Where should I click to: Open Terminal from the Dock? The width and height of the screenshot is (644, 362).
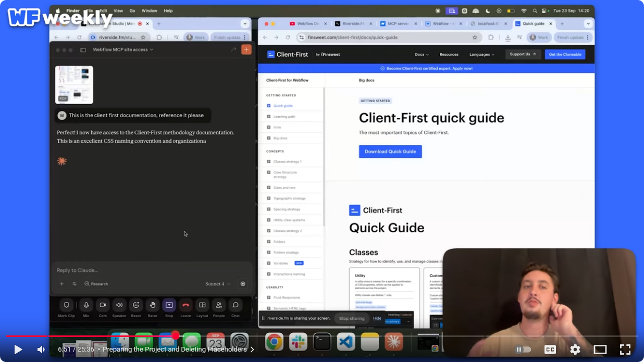click(322, 342)
